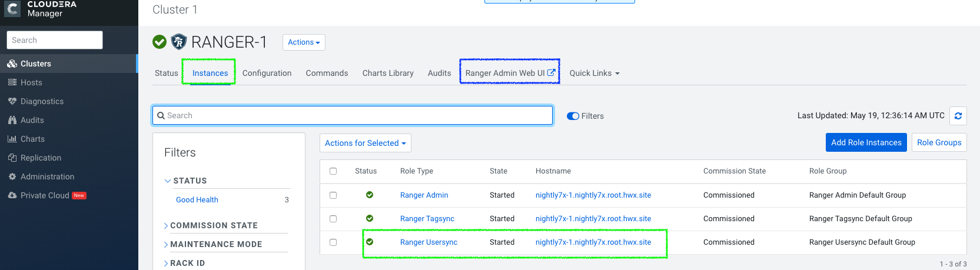Collapse the STATUS filter section
Image resolution: width=980 pixels, height=270 pixels.
(185, 181)
